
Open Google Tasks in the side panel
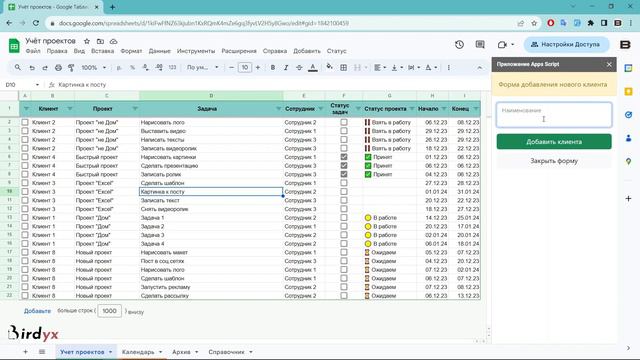point(628,115)
